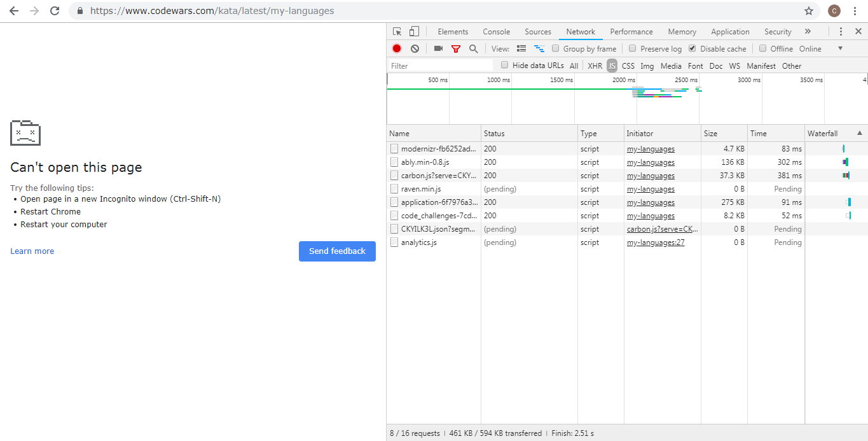Follow the my-languages initiator link

651,148
